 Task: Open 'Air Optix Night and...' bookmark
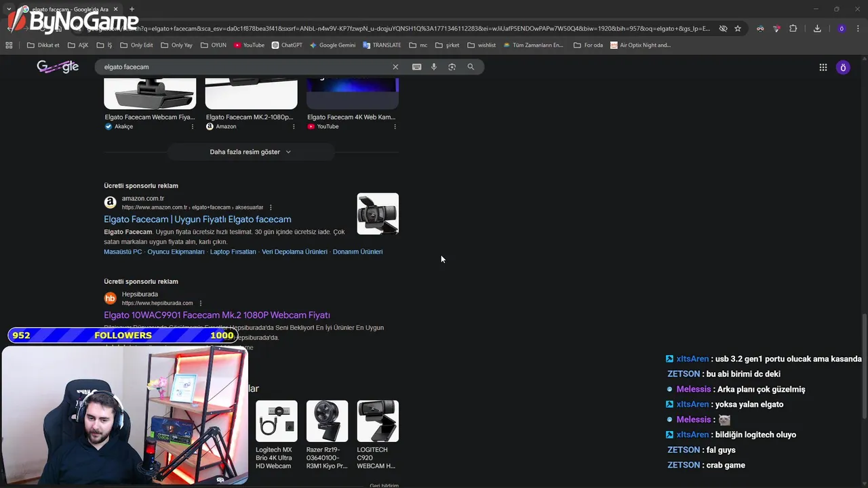point(640,45)
